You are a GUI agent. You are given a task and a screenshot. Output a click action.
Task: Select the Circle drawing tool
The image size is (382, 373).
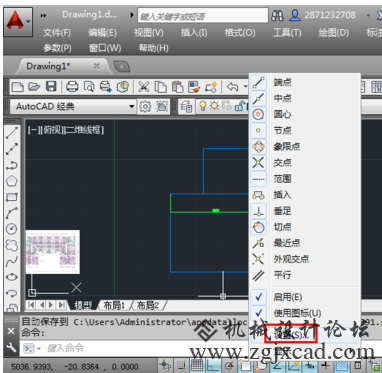pos(12,229)
